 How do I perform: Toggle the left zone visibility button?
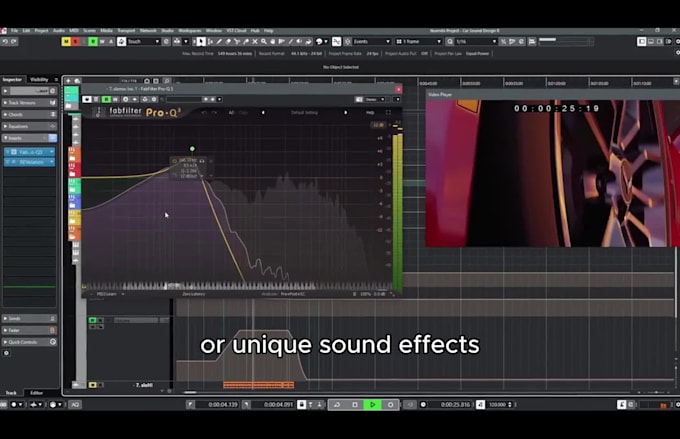tap(642, 41)
